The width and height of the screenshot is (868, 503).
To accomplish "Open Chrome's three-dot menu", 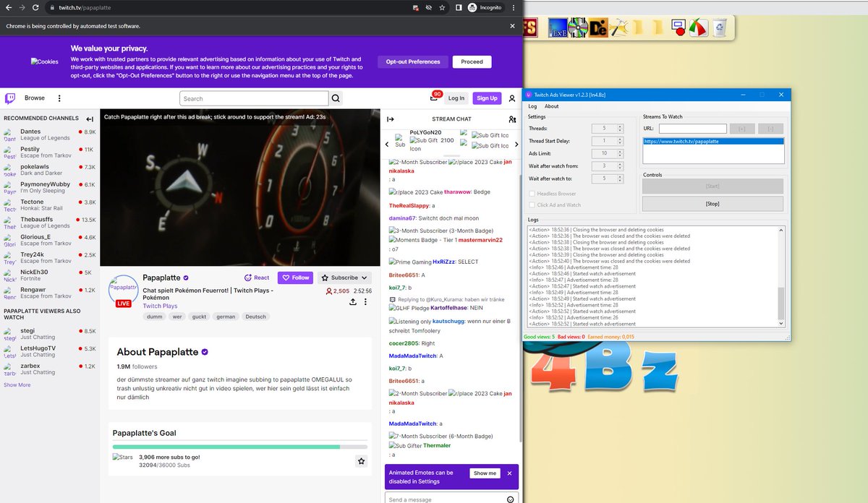I will [x=513, y=7].
